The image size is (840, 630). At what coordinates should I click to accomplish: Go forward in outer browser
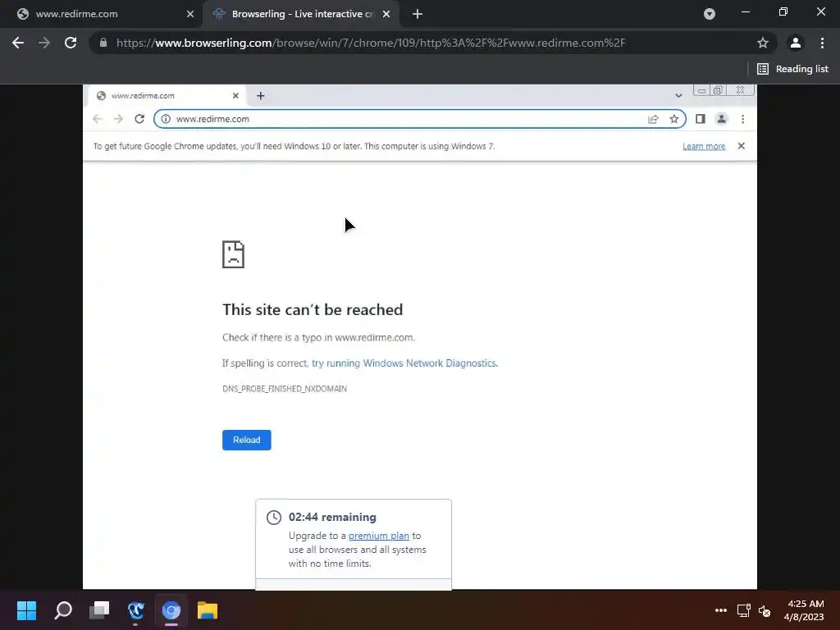44,43
